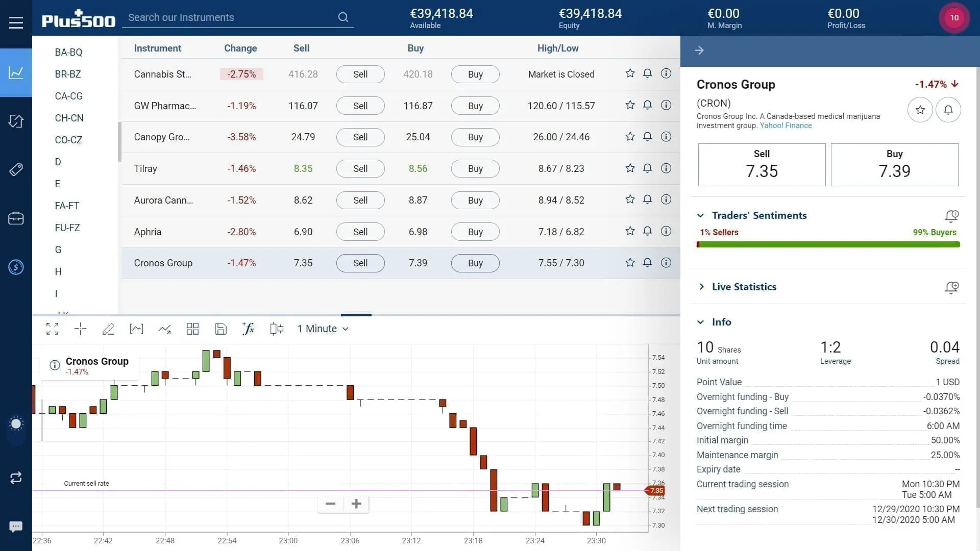This screenshot has height=551, width=980.
Task: Open the orders tag sidebar icon
Action: tap(16, 169)
